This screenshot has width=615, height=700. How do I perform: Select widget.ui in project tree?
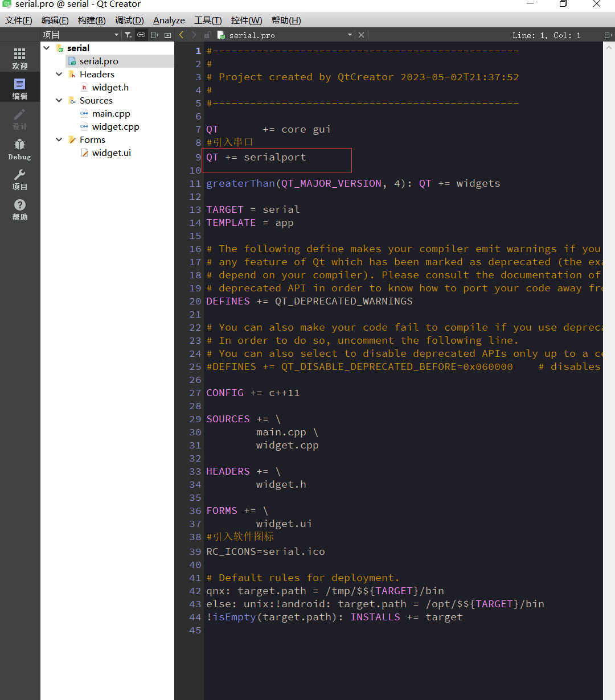tap(112, 153)
